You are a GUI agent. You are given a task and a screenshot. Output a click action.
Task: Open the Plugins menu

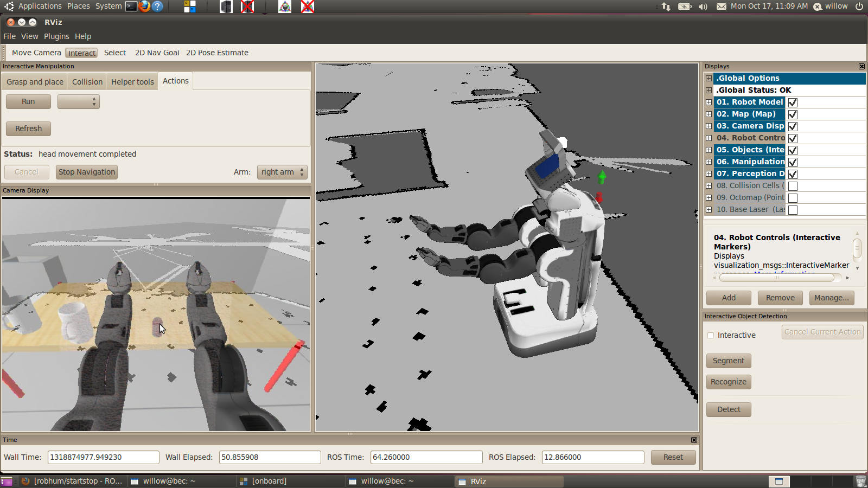pyautogui.click(x=56, y=36)
